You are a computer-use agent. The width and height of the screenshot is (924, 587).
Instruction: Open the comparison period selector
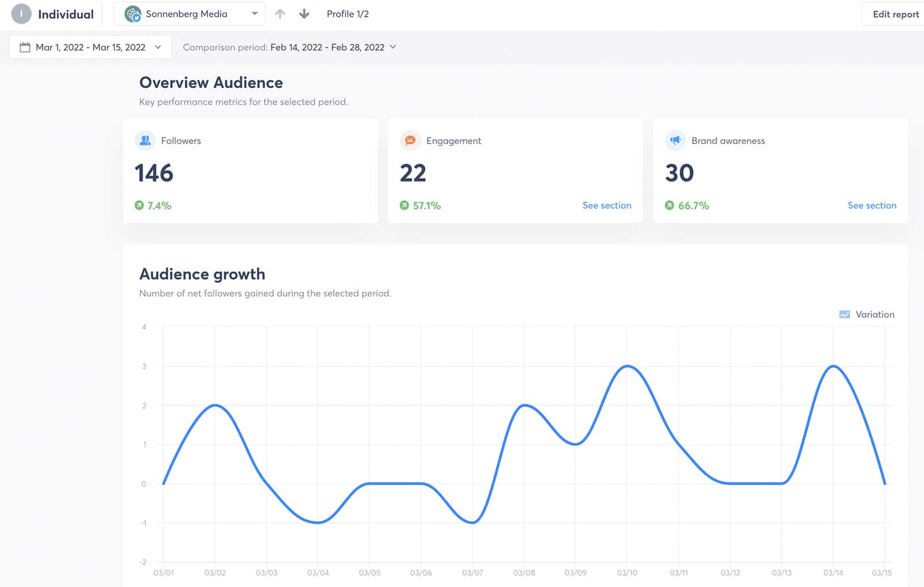tap(394, 47)
